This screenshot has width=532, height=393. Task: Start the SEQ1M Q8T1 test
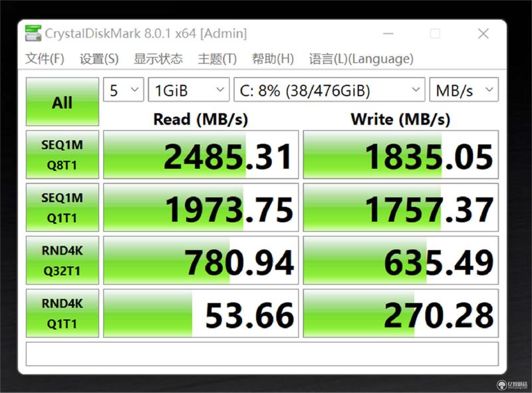63,155
